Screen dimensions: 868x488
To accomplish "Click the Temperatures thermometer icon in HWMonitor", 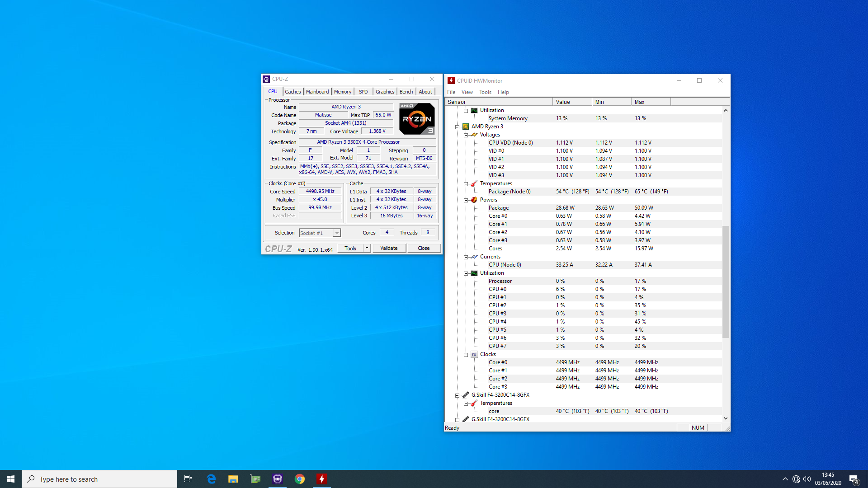I will pyautogui.click(x=473, y=183).
